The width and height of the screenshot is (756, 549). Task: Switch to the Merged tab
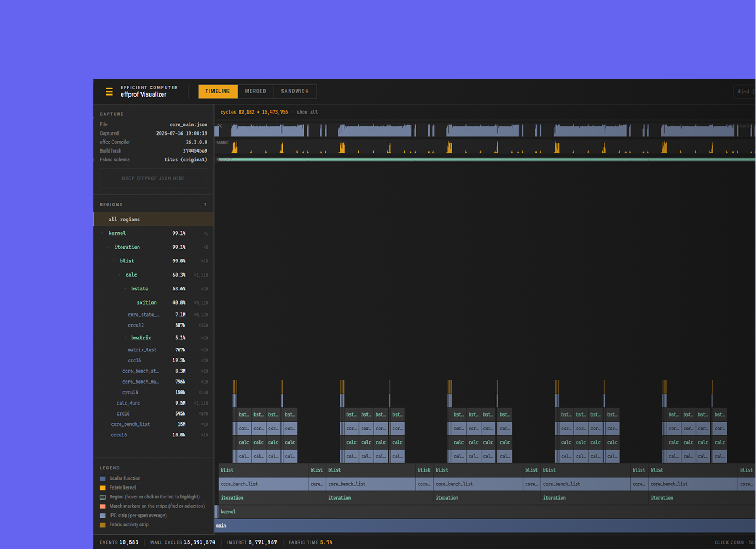click(255, 91)
